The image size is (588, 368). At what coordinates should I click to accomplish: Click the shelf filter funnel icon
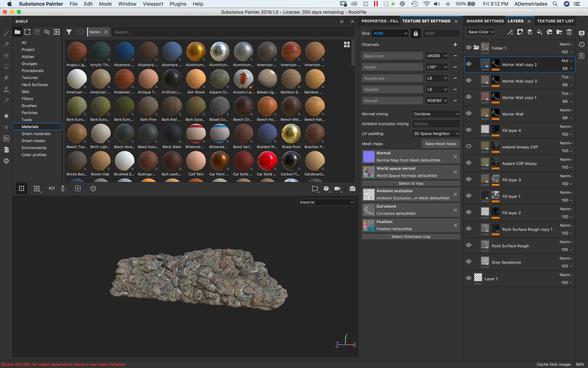(x=69, y=32)
